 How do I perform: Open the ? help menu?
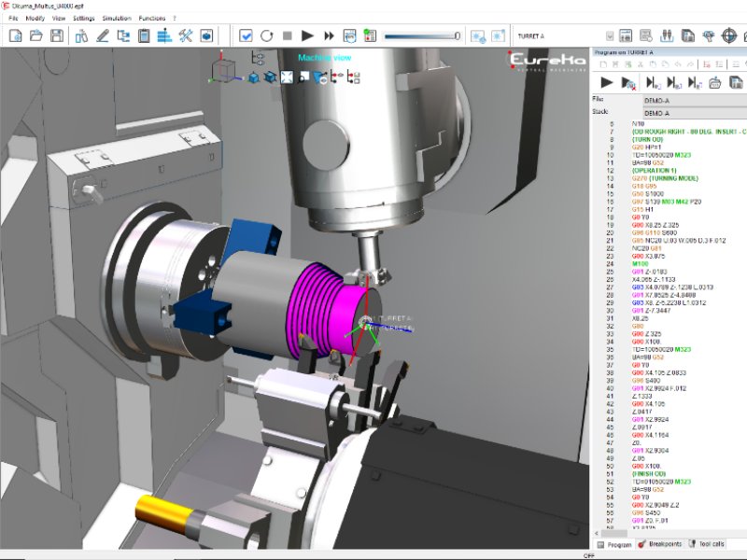[x=175, y=18]
